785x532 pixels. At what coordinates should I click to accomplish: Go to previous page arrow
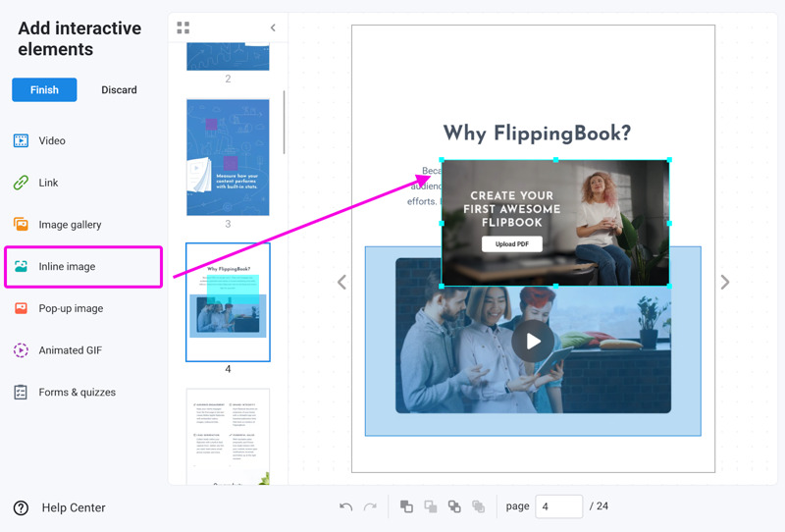341,282
